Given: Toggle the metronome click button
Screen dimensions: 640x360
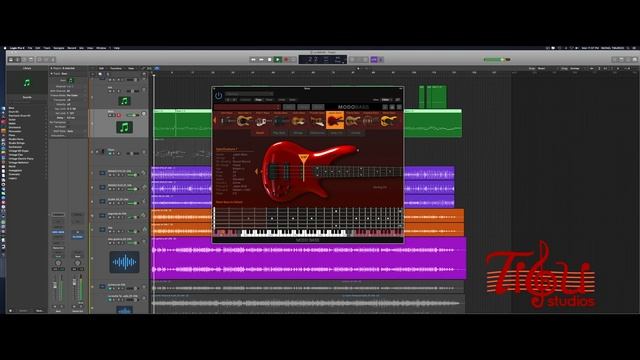Looking at the screenshot, I should (x=381, y=60).
